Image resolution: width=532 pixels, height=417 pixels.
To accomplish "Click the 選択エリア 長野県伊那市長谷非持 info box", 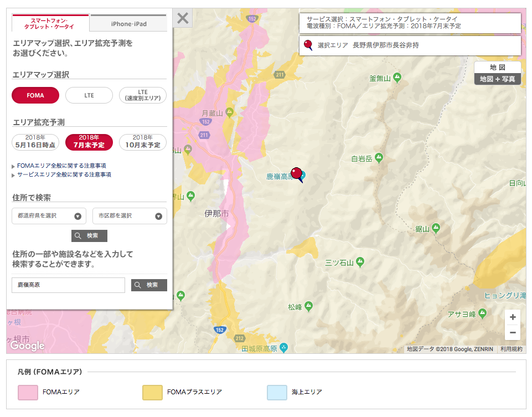I will [410, 45].
